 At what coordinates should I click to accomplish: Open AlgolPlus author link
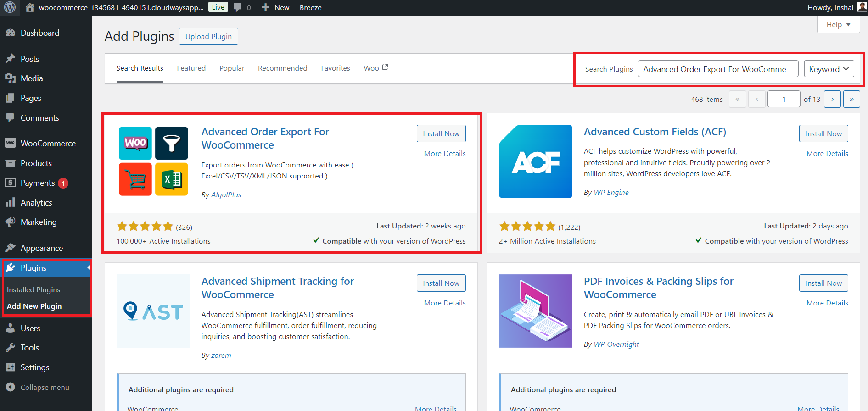point(226,194)
